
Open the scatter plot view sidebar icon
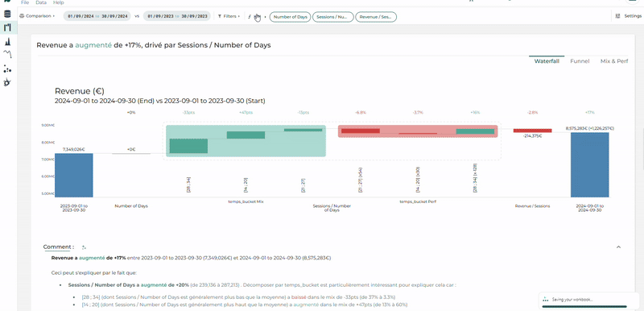pos(7,68)
